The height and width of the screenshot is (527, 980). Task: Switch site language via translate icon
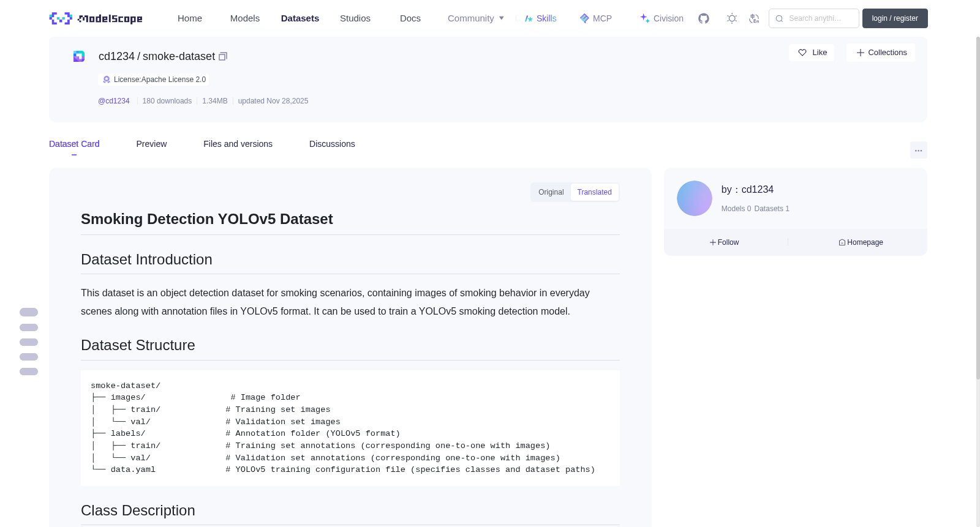(x=754, y=18)
